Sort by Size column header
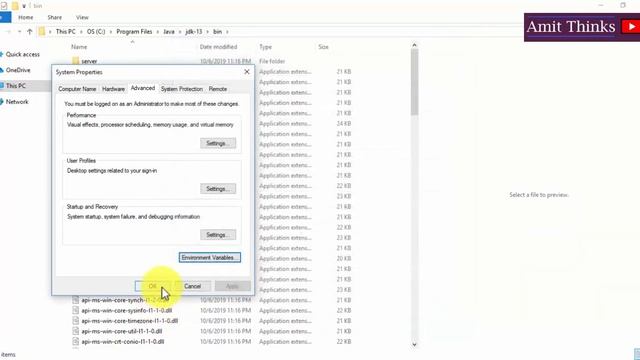The image size is (640, 360). 323,47
